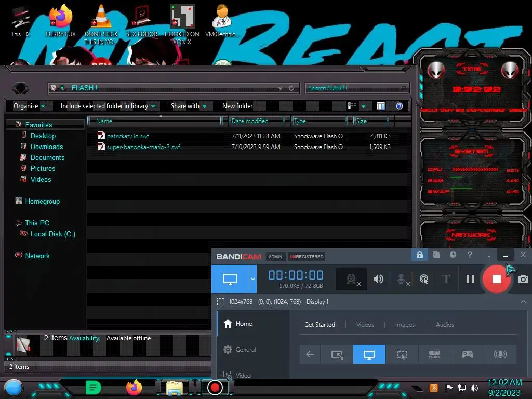This screenshot has width=532, height=399.
Task: Stop the Bandicam recording
Action: coord(496,279)
